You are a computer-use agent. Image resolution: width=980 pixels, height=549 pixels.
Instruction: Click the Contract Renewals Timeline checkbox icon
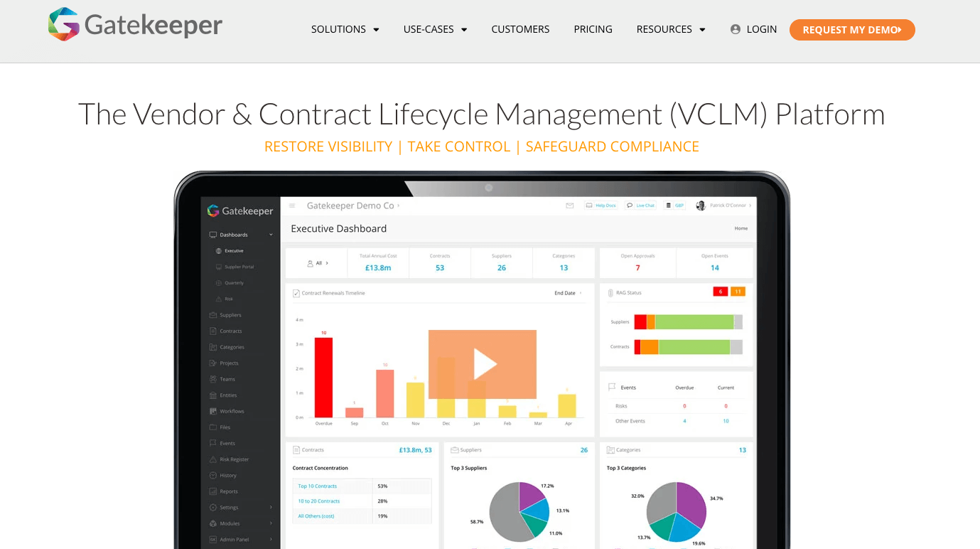[x=296, y=293]
